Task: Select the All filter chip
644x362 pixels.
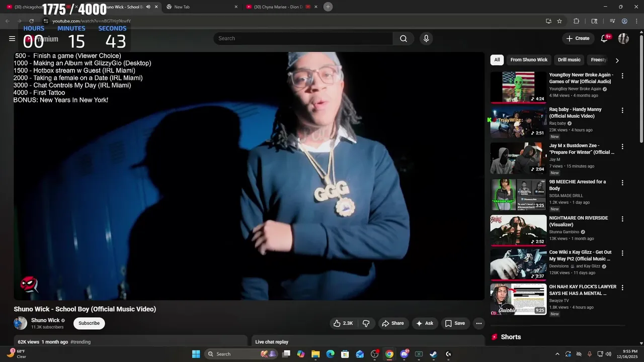Action: click(x=497, y=60)
